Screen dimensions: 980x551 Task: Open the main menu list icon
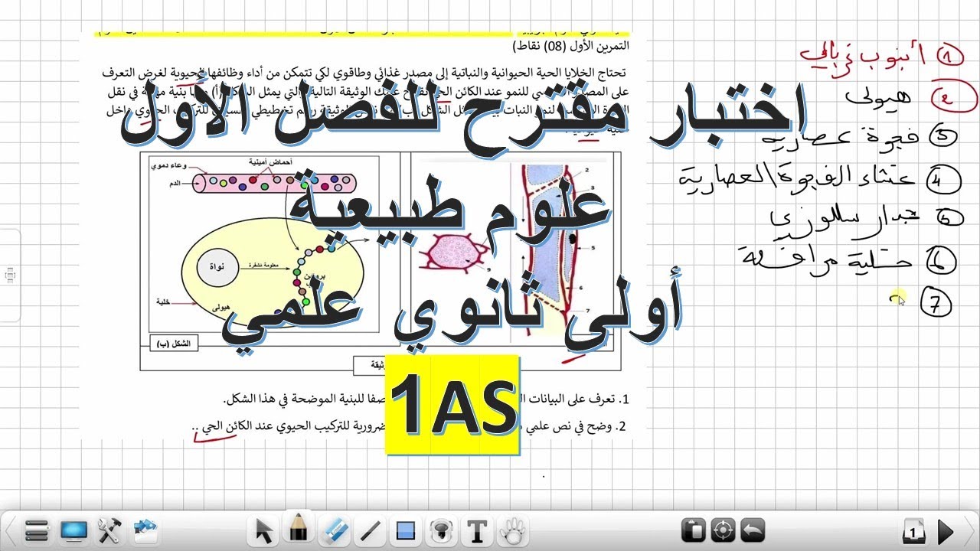click(36, 530)
